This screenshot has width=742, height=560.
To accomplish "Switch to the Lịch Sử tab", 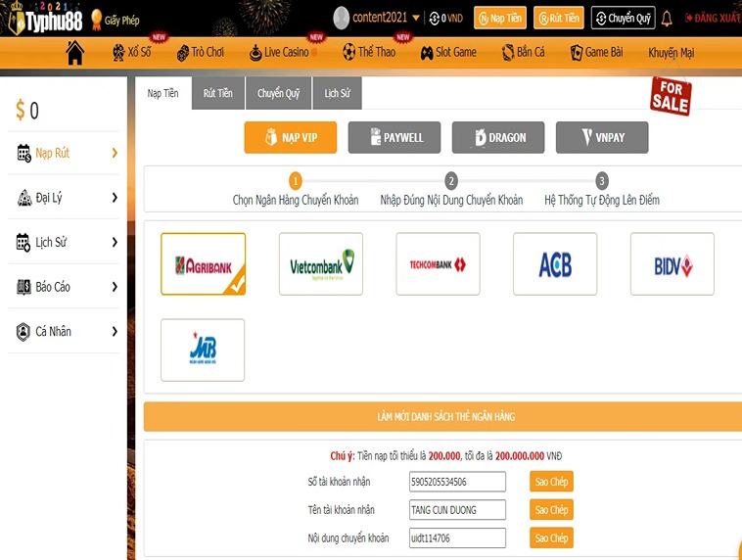I will coord(337,93).
